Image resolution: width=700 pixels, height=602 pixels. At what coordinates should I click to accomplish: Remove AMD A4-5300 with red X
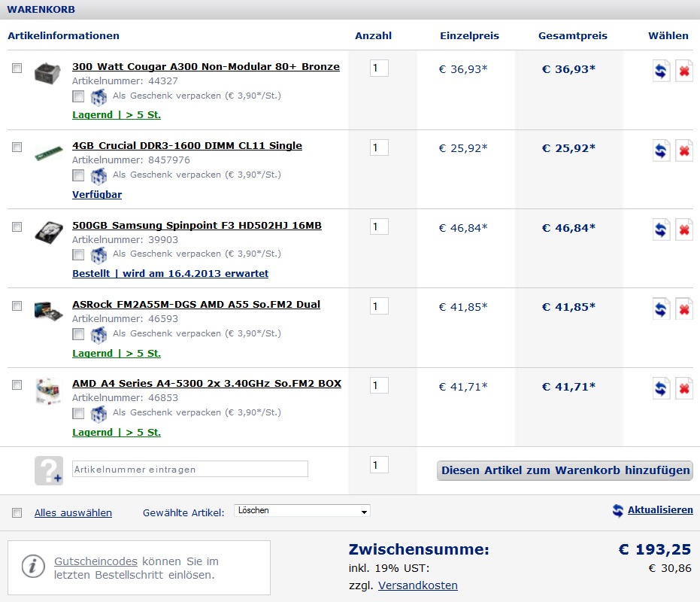click(684, 388)
